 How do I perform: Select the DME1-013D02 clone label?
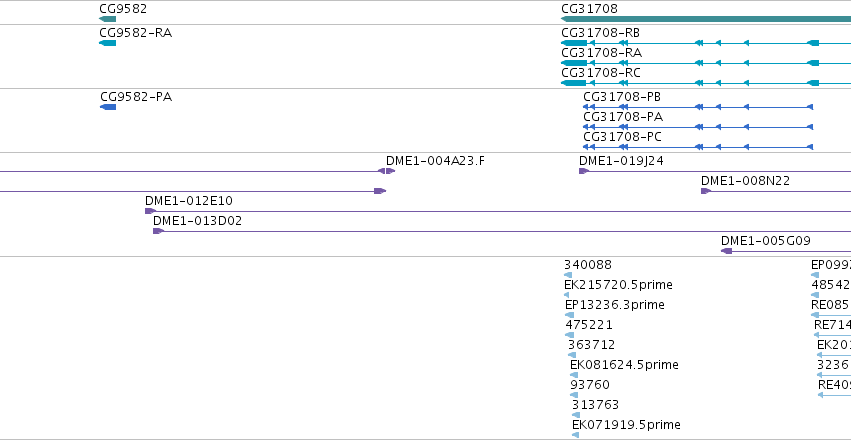[x=198, y=221]
